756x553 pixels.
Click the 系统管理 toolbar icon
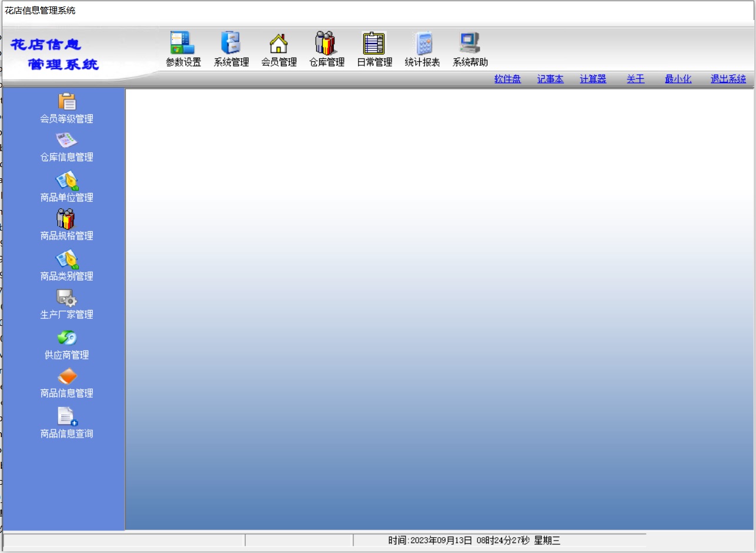click(x=231, y=44)
